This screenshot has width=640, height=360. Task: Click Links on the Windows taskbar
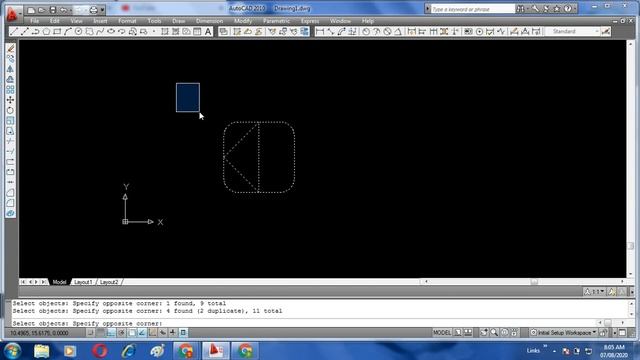[533, 351]
